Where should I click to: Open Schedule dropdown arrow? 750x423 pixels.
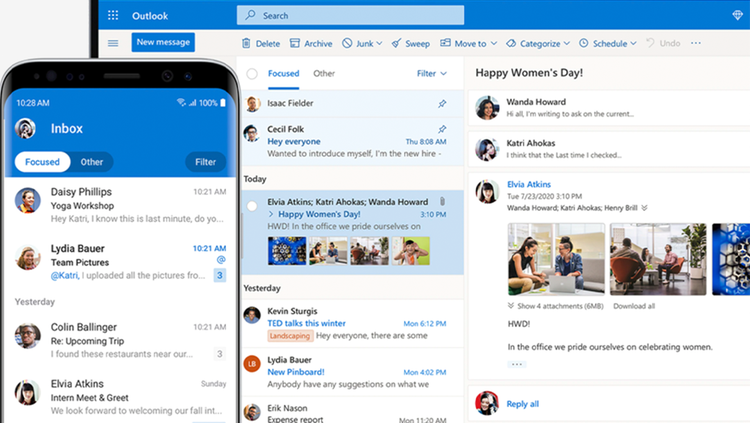633,43
